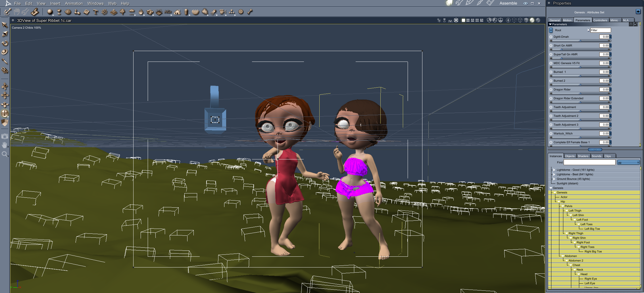
Task: Collapse the Parameters section triangle
Action: pyautogui.click(x=550, y=24)
